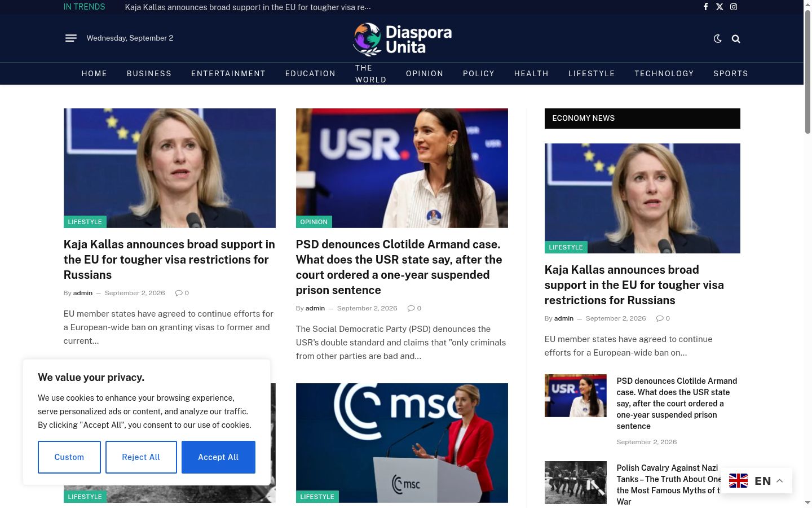Click the LIFESTYLE tag on main Kaja Kallas image
Viewport: 812px width, 508px height.
tap(85, 222)
